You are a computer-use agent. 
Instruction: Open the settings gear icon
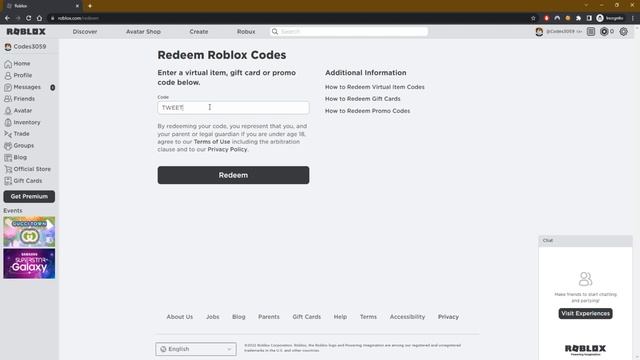[623, 31]
